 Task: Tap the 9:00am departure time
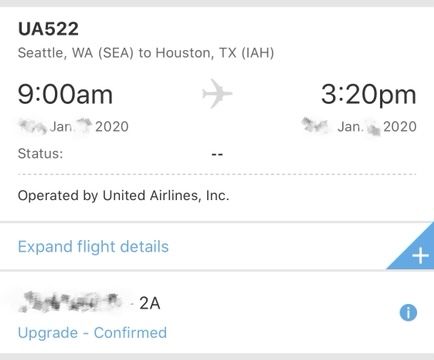point(65,94)
